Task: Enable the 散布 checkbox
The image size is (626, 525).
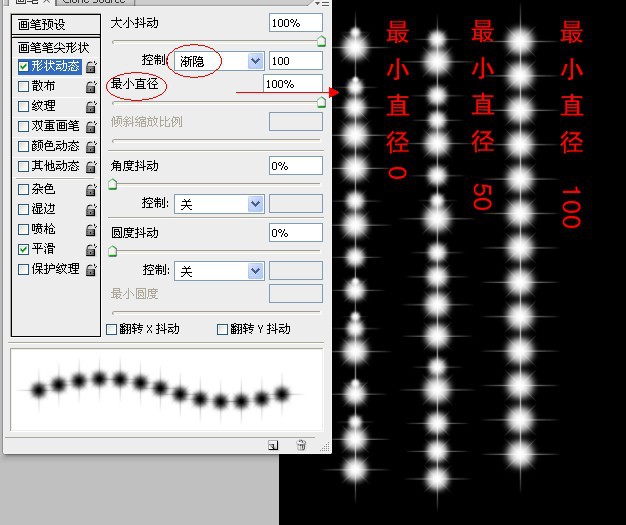Action: pos(24,86)
